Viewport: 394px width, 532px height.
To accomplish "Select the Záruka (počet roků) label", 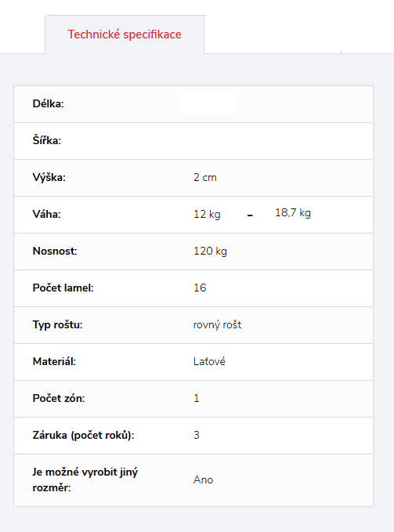I will (83, 436).
